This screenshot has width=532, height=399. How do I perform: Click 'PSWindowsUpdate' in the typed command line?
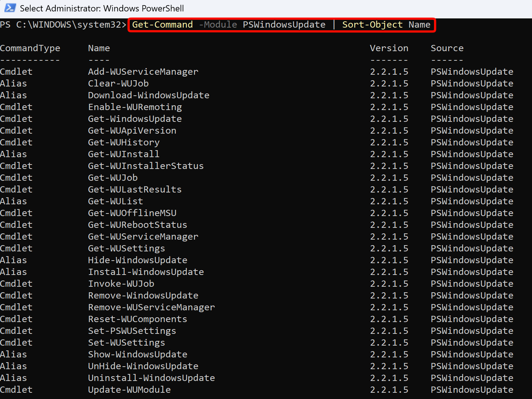[284, 25]
